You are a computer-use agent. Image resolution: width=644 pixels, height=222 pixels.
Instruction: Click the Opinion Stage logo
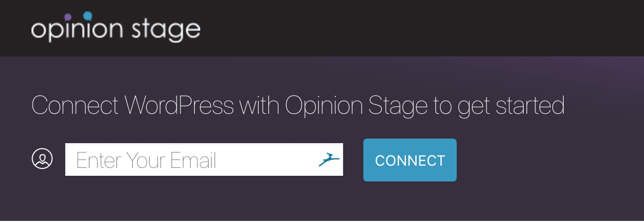click(116, 27)
